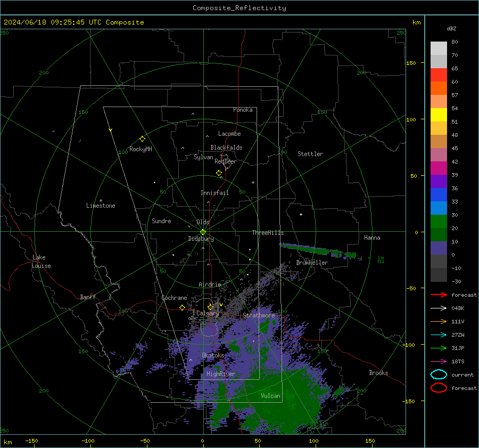Click the red forecast arrow in legend

click(x=439, y=295)
